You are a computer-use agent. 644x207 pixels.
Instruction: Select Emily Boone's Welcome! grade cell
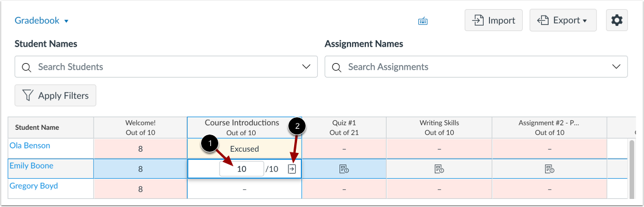coord(141,169)
